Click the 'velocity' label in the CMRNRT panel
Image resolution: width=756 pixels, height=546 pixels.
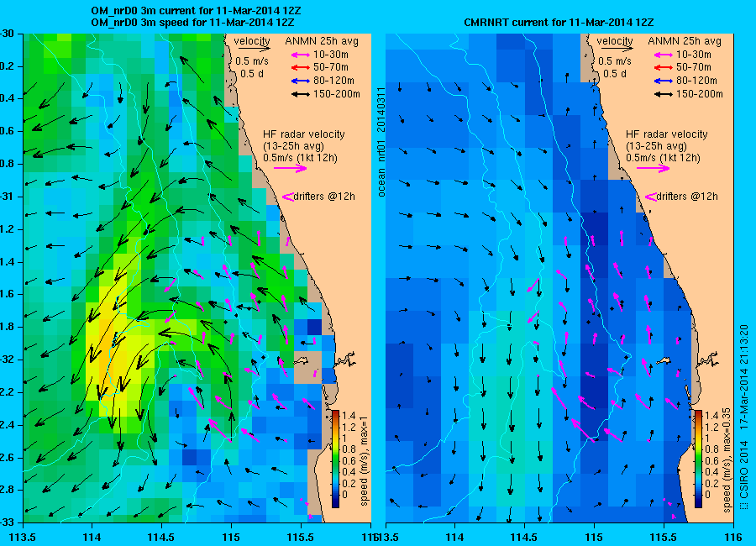click(615, 41)
